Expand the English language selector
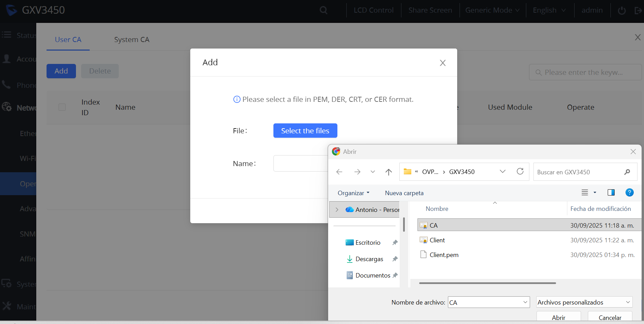The width and height of the screenshot is (644, 324). (549, 10)
